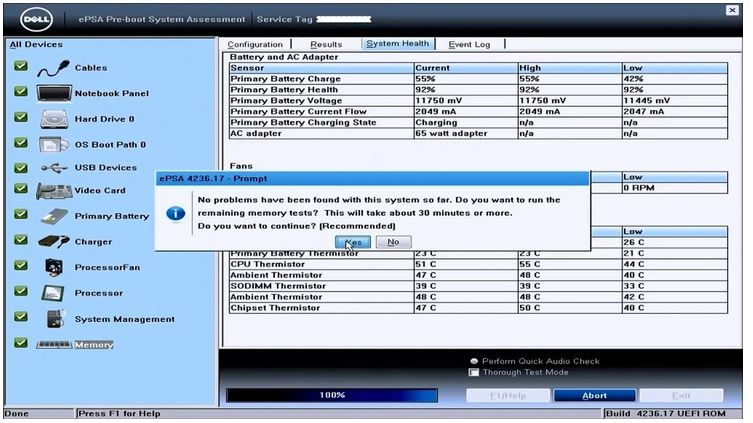The image size is (753, 423).
Task: Click Yes to continue memory tests
Action: pyautogui.click(x=353, y=242)
